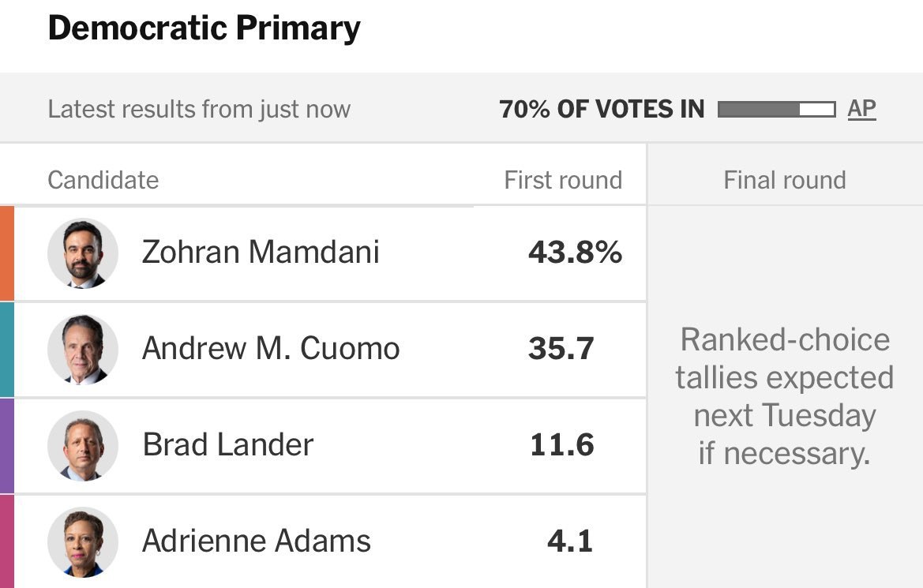The height and width of the screenshot is (588, 923).
Task: Select the Andrew M. Cuomo name
Action: pos(271,349)
